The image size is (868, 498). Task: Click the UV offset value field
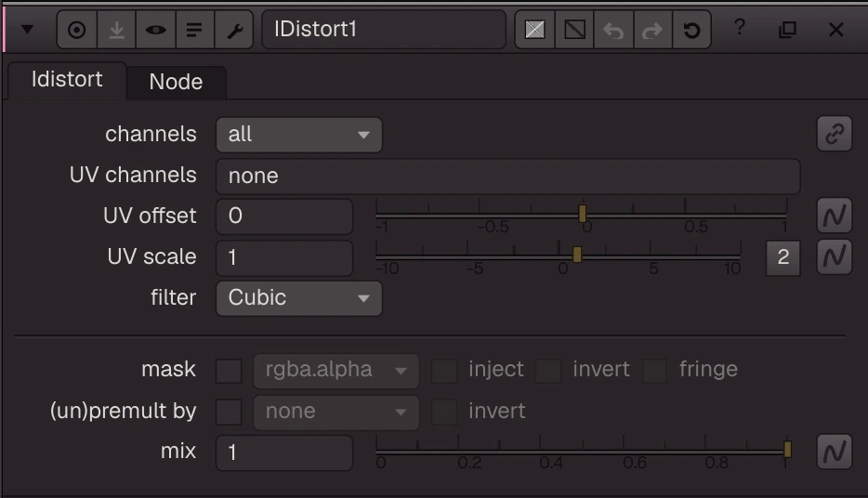point(284,216)
